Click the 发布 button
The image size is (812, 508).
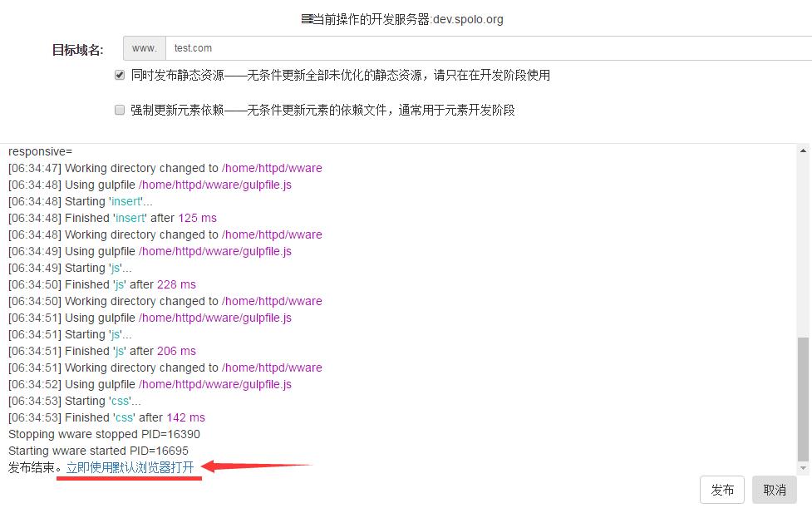(x=722, y=490)
